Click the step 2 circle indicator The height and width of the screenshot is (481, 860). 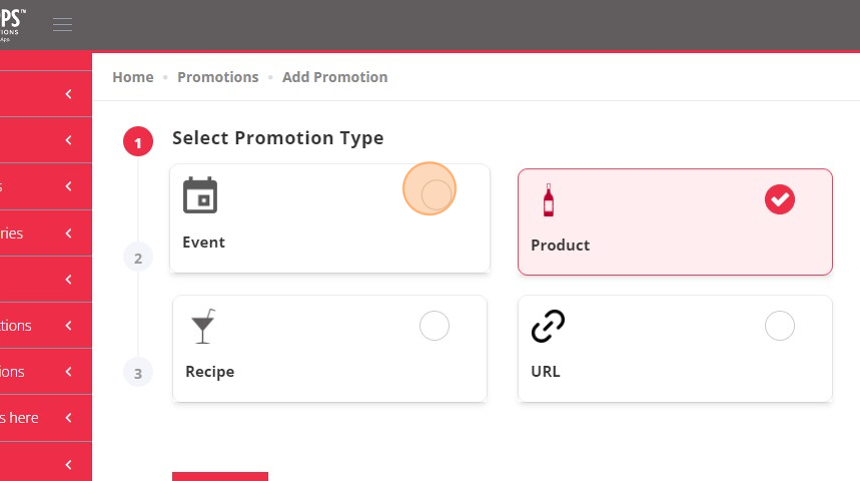(138, 258)
